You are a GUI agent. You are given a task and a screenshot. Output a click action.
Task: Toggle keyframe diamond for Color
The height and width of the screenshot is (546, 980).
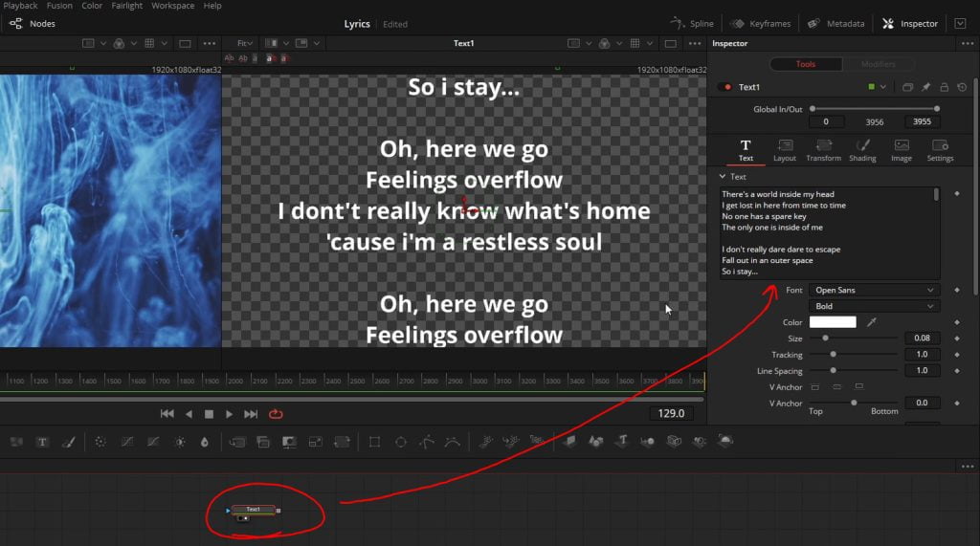[x=957, y=322]
